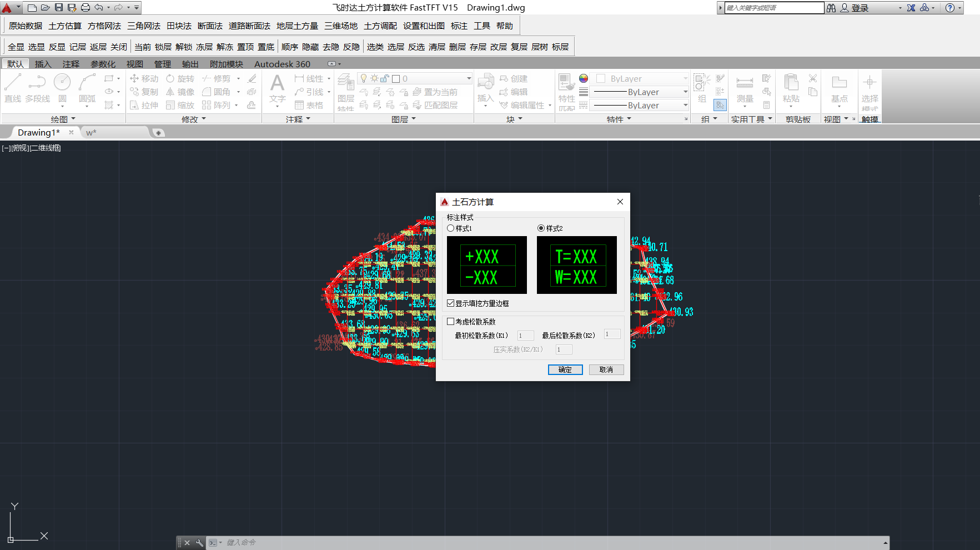Click the Save disk icon

[x=59, y=8]
